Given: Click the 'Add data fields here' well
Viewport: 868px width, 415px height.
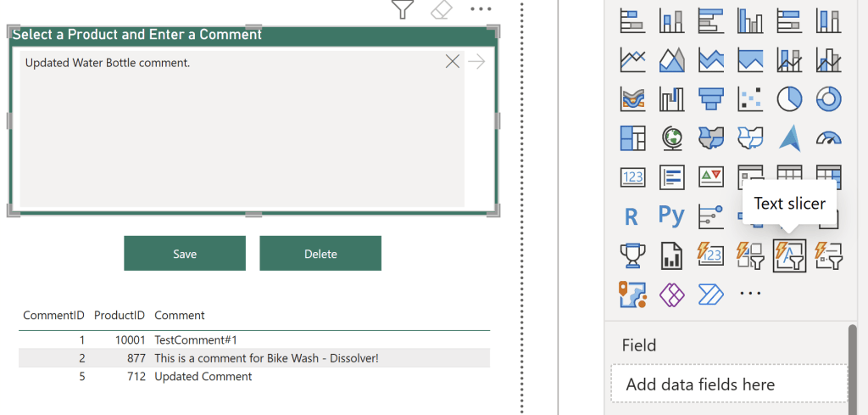Looking at the screenshot, I should pyautogui.click(x=729, y=384).
